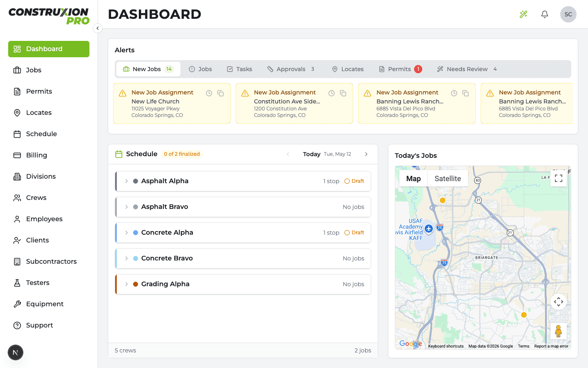Open the Locates alerts tab
Screen dimensions: 588x368
(348, 69)
